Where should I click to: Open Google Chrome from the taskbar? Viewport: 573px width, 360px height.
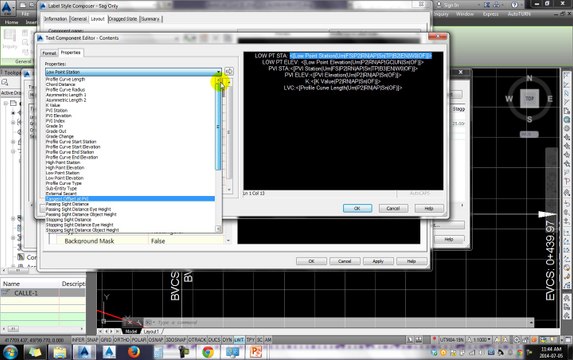[208, 352]
